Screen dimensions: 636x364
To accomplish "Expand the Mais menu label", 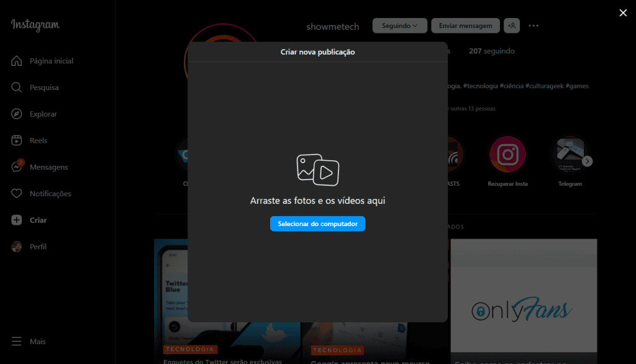I will tap(38, 341).
